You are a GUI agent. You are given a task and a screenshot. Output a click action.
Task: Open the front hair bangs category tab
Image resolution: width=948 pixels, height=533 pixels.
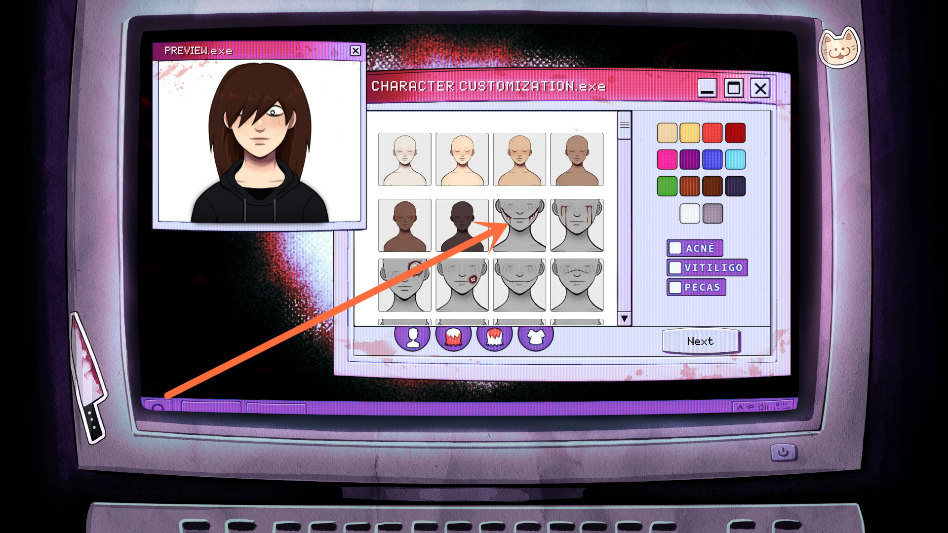494,336
